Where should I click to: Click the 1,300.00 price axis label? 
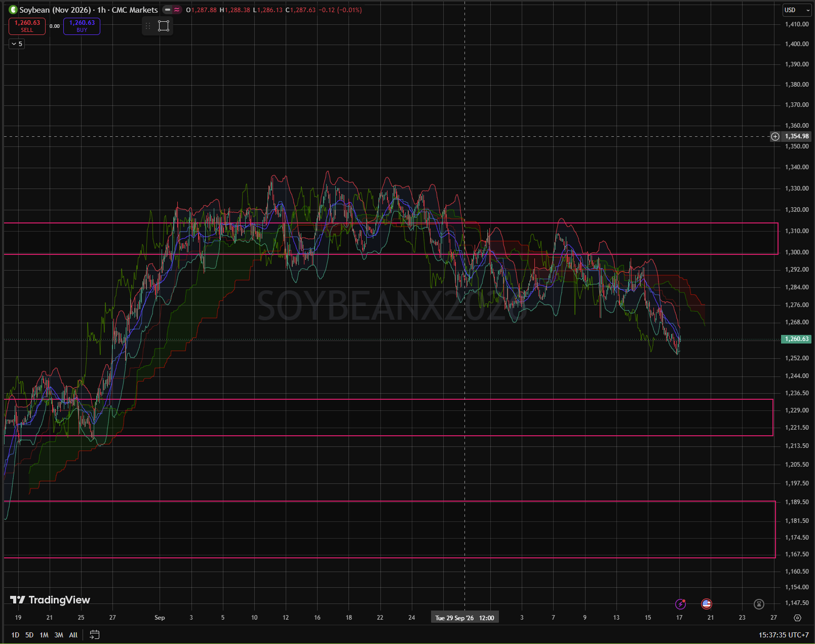click(797, 252)
